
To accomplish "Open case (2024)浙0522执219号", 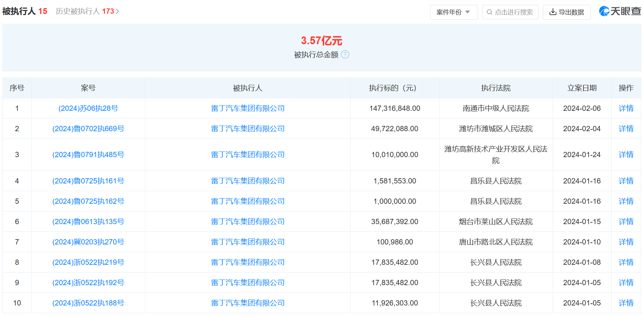I will pyautogui.click(x=88, y=262).
